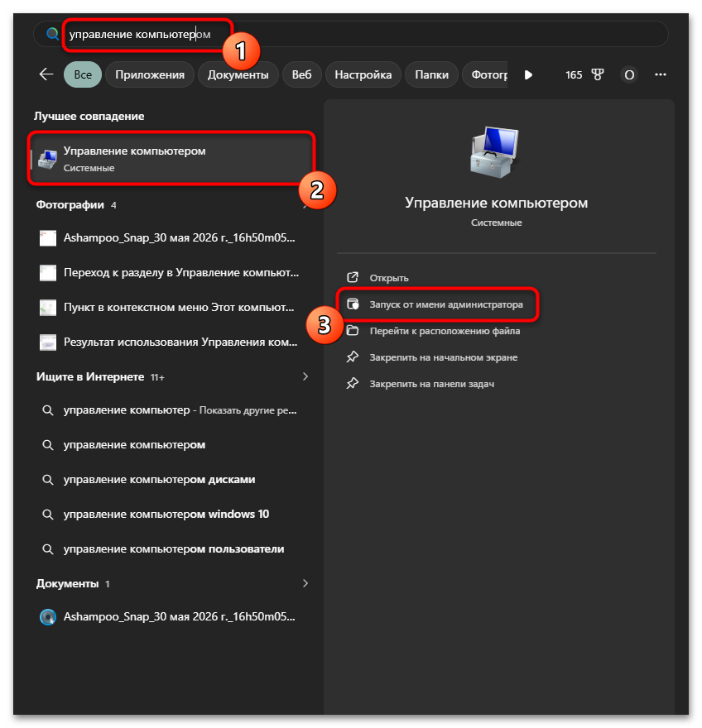Expand the 'Ищите в Интернете' section arrow

point(305,376)
